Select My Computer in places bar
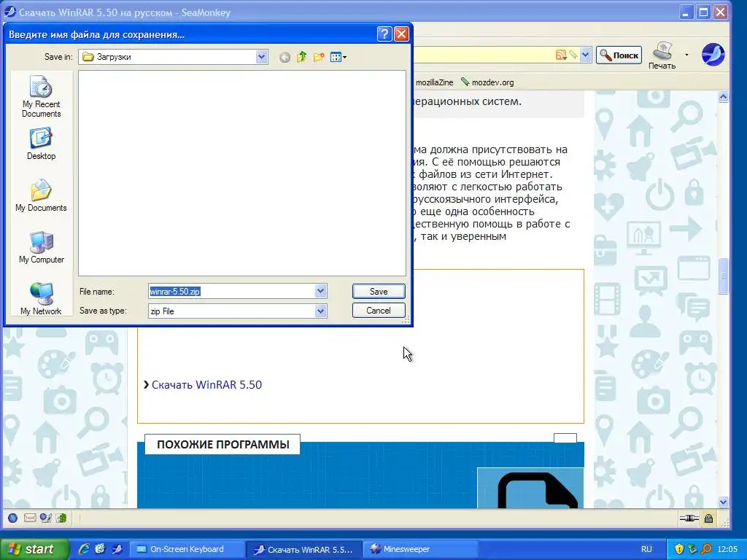 click(x=41, y=248)
